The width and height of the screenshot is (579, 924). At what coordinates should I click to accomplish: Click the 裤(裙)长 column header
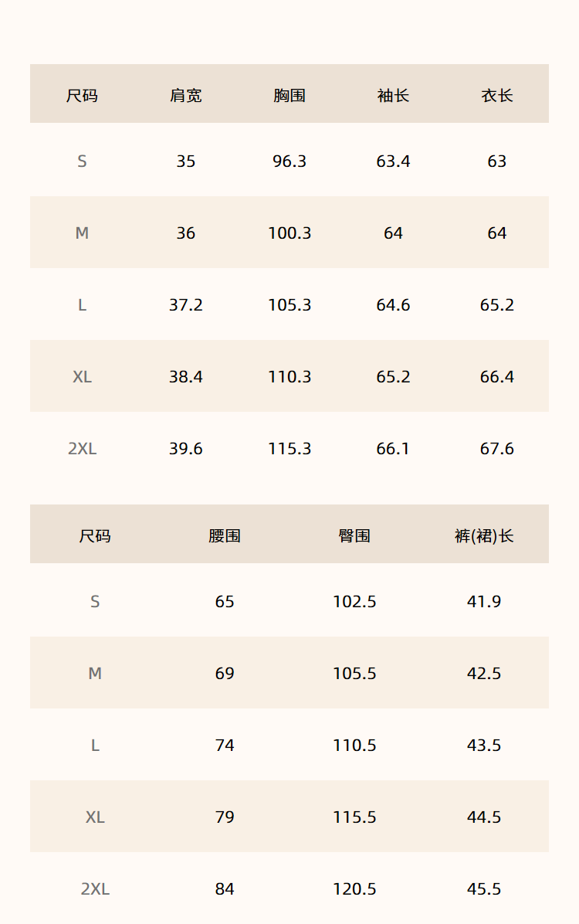click(x=484, y=535)
